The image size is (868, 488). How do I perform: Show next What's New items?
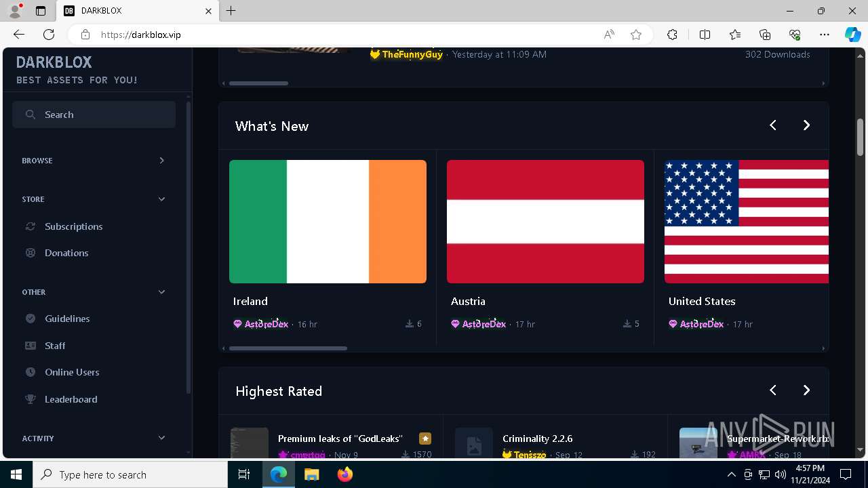coord(806,125)
